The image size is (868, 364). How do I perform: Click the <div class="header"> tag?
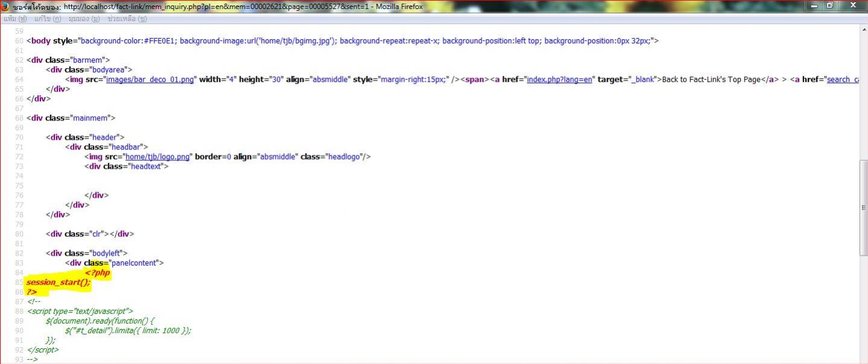coord(85,137)
